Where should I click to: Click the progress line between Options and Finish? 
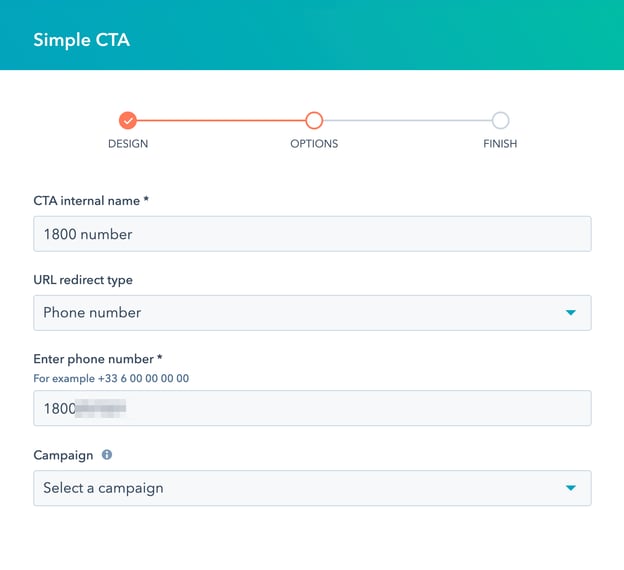pyautogui.click(x=407, y=121)
